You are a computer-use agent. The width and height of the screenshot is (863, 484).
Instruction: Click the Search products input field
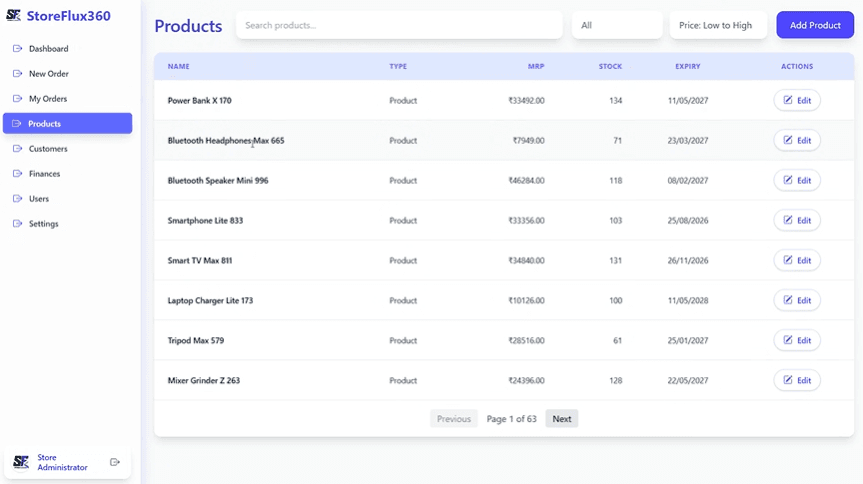point(398,25)
